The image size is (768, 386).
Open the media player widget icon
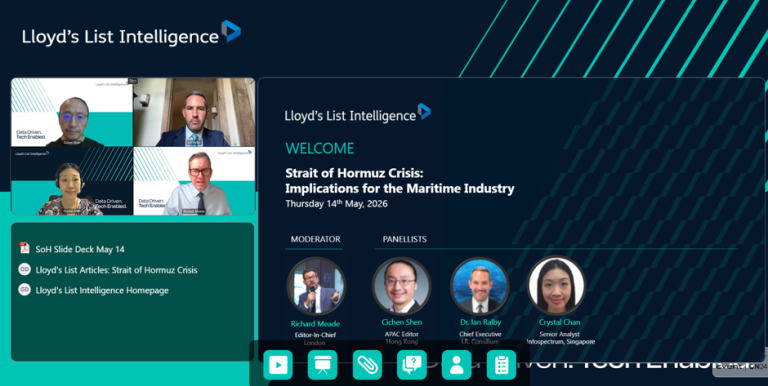click(x=278, y=364)
